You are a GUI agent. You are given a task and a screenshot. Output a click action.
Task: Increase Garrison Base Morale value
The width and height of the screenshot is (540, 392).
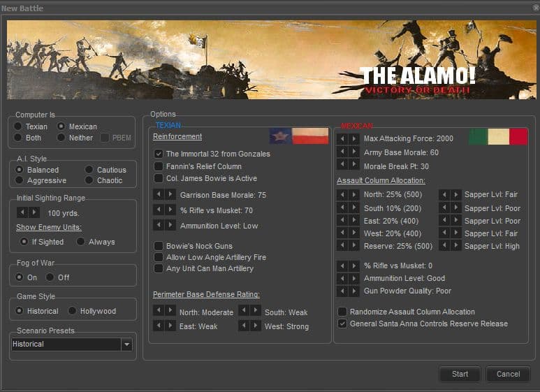(x=170, y=194)
